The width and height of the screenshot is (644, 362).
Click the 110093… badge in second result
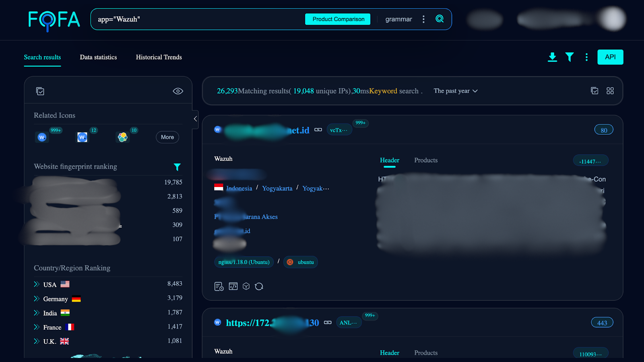[x=590, y=354]
